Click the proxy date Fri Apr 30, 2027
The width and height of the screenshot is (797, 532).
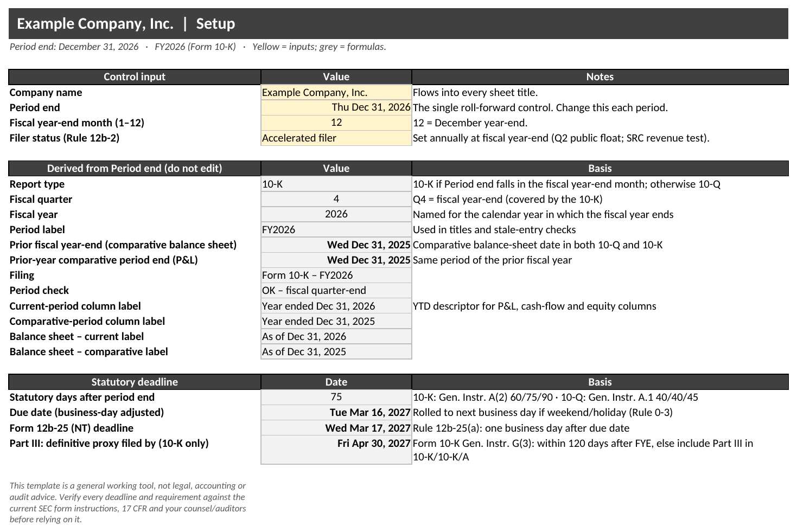tap(336, 450)
